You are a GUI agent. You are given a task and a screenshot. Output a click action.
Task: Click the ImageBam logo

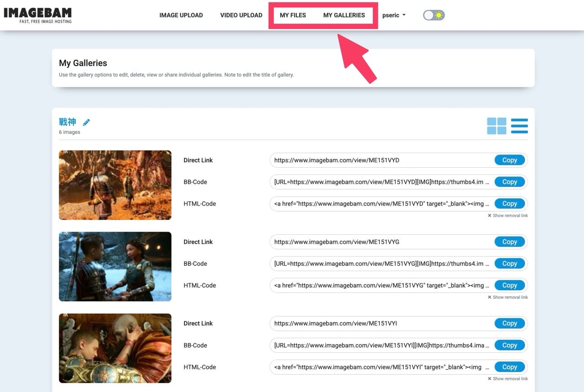(x=38, y=15)
